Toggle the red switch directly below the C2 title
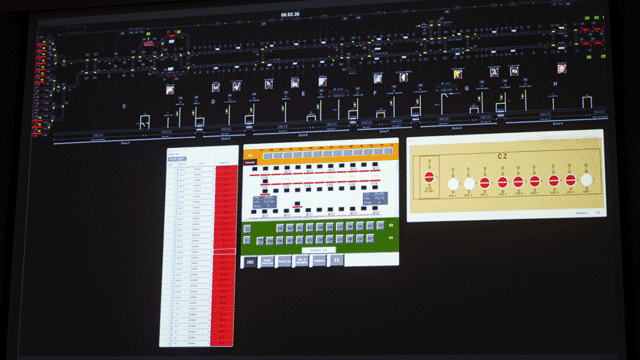Image resolution: width=640 pixels, height=360 pixels. pyautogui.click(x=502, y=182)
